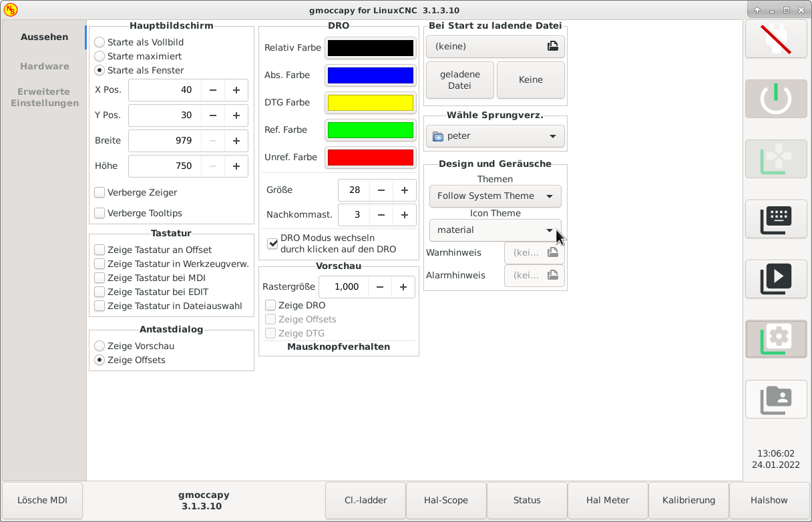Viewport: 812px width, 522px height.
Task: Pick the black Relativ Farbe swatch
Action: click(x=371, y=48)
